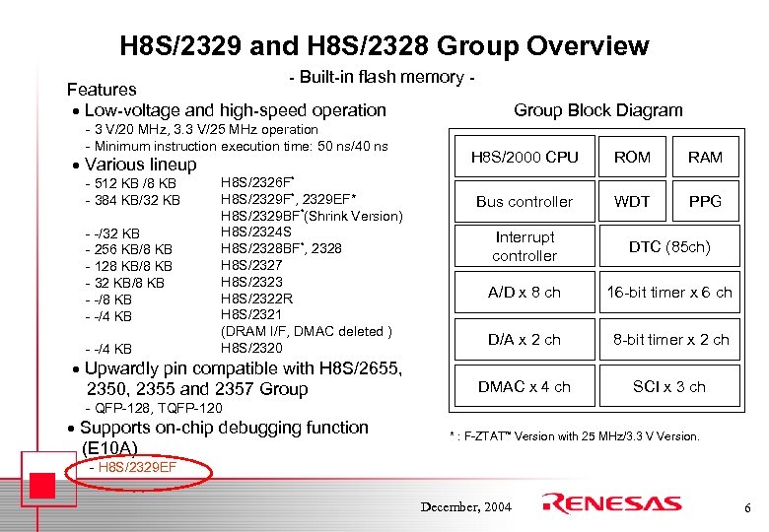Click the '32 KB/8 KB' entry
This screenshot has width=769, height=532.
point(129,283)
